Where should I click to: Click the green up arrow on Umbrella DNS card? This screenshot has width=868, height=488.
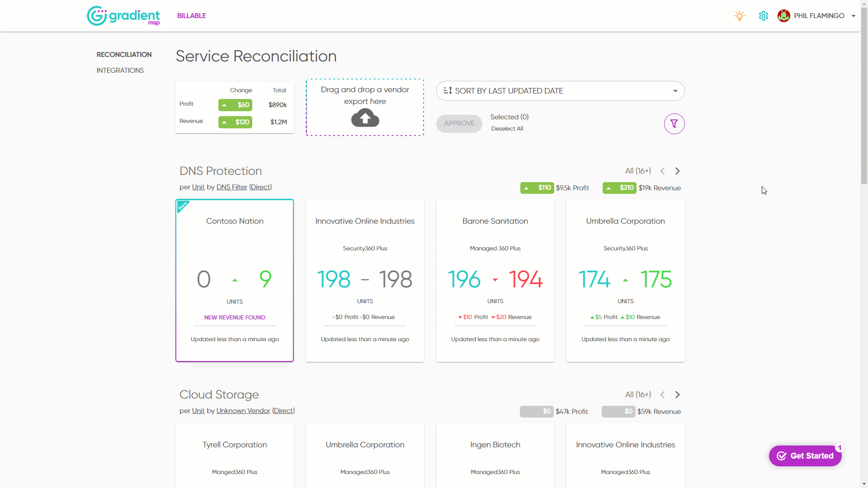click(625, 280)
